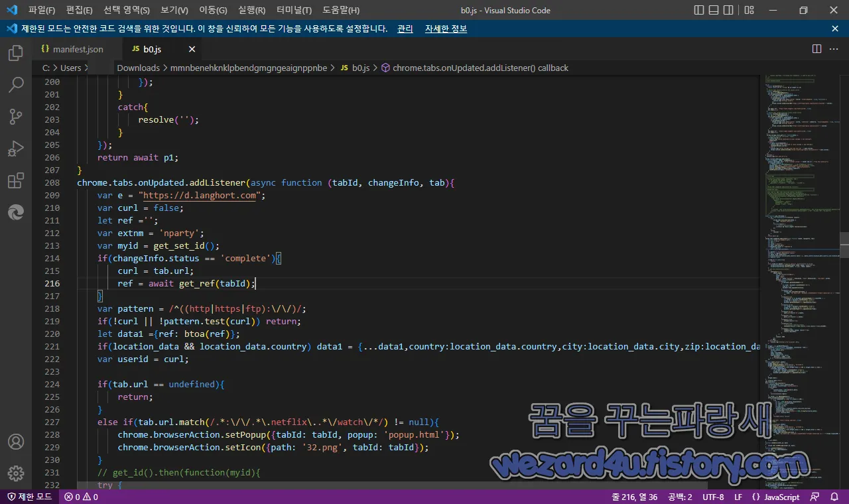Click 'let data1 ={ref: btoa(ref)};' line
Screen dimensions: 849x504
[168, 334]
